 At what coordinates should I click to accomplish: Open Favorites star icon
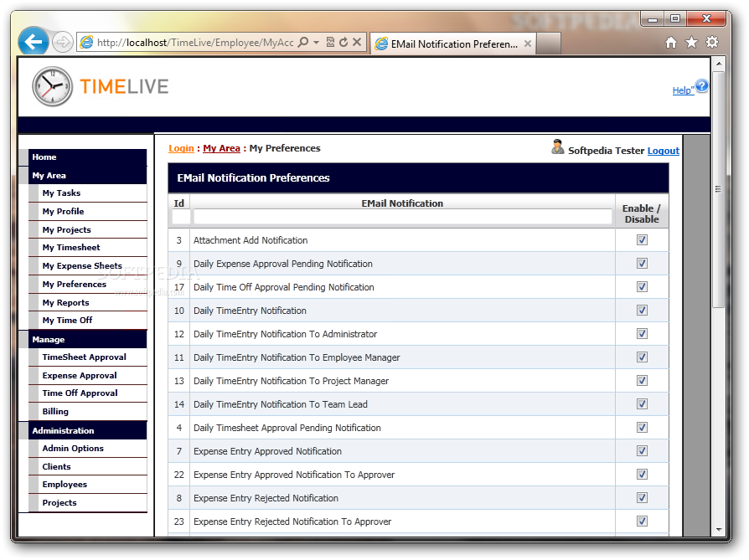(x=691, y=43)
